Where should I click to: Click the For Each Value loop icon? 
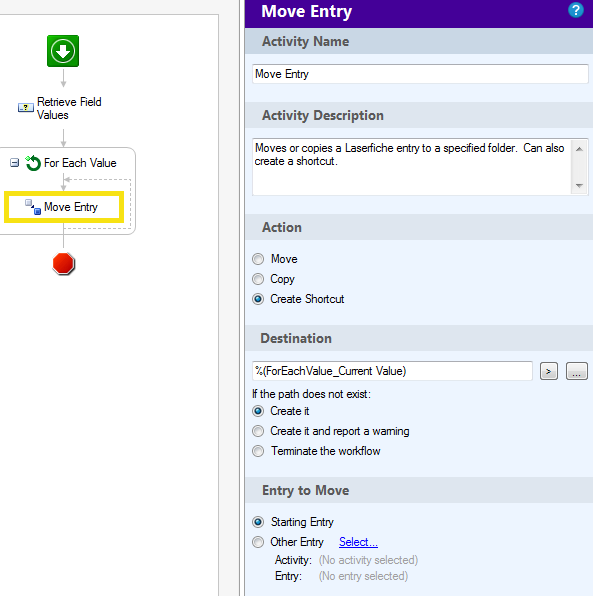(33, 163)
